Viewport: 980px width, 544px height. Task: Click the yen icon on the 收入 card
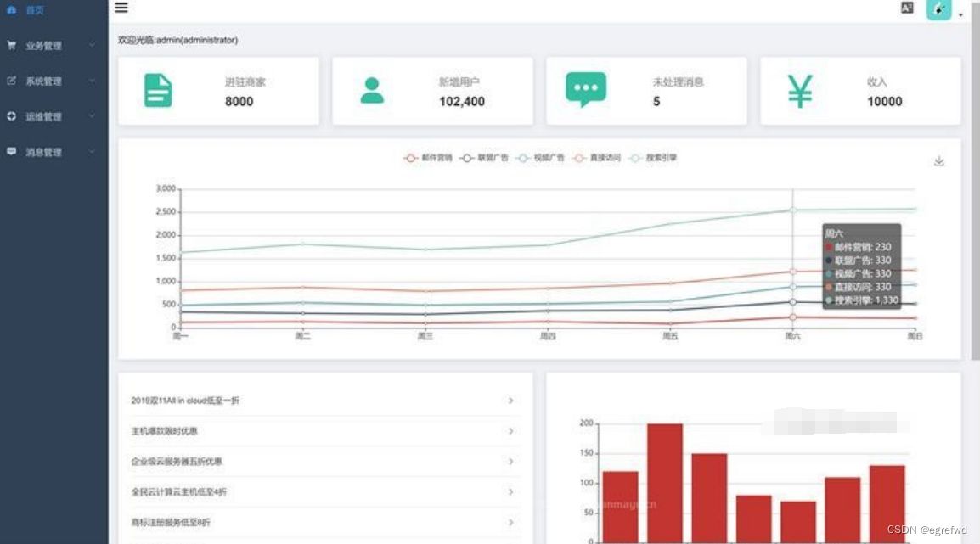tap(799, 91)
